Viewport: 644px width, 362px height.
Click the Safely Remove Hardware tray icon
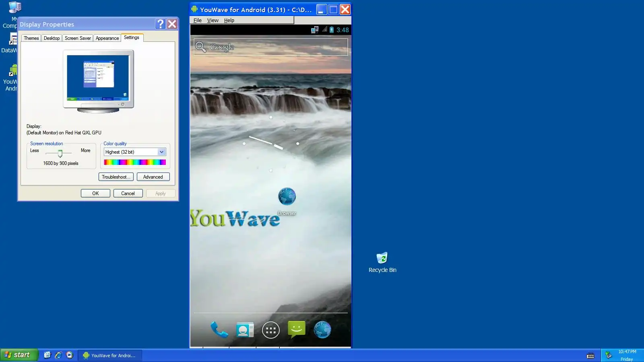click(609, 355)
